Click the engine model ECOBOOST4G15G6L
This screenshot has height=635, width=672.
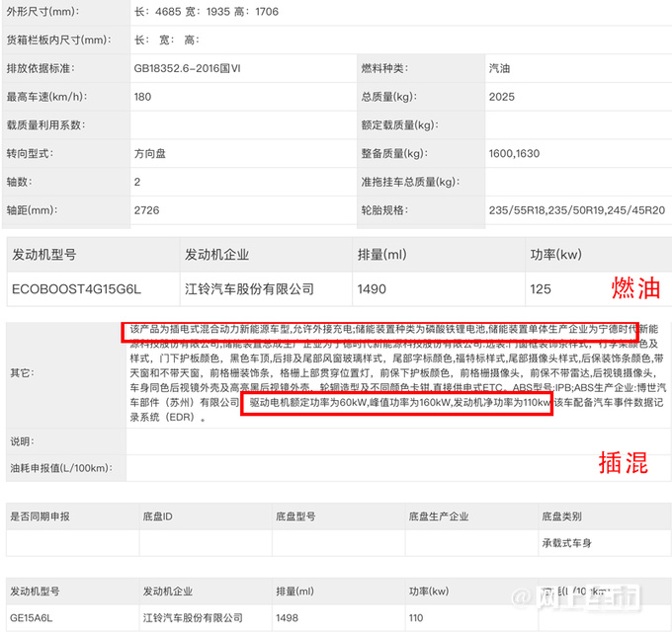point(76,289)
